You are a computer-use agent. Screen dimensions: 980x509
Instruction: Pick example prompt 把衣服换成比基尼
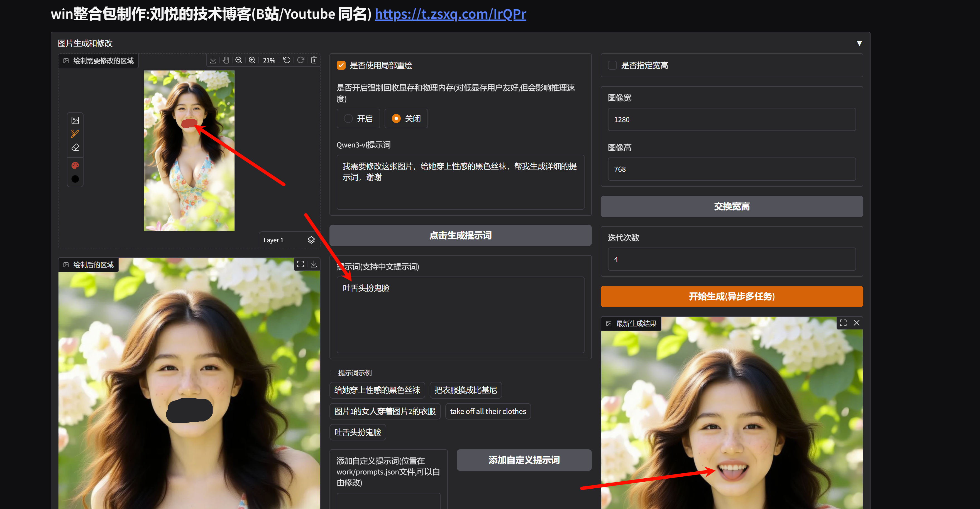click(x=466, y=390)
